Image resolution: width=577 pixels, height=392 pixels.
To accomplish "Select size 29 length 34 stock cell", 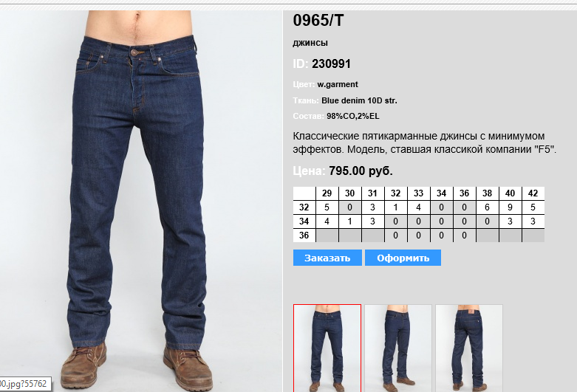I will [327, 221].
